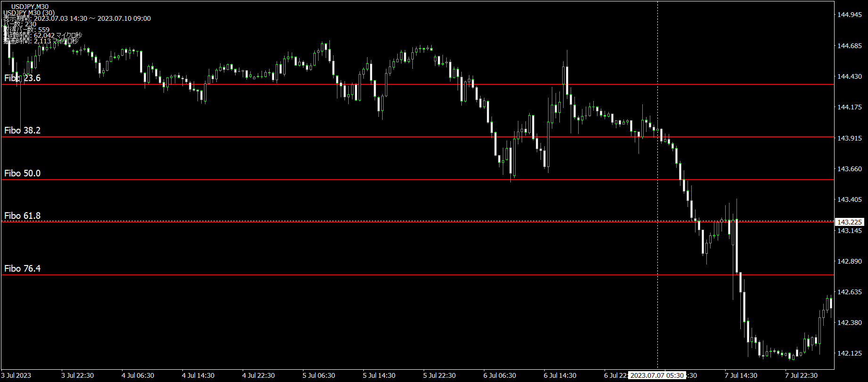Click the 142.635 price scale value
Image resolution: width=868 pixels, height=382 pixels.
click(x=849, y=292)
